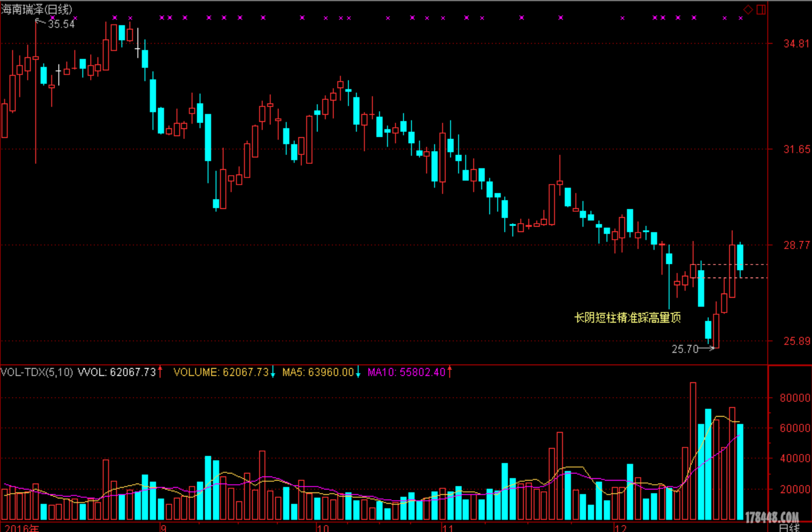
Task: Click the 20000 volume axis label
Action: (795, 489)
